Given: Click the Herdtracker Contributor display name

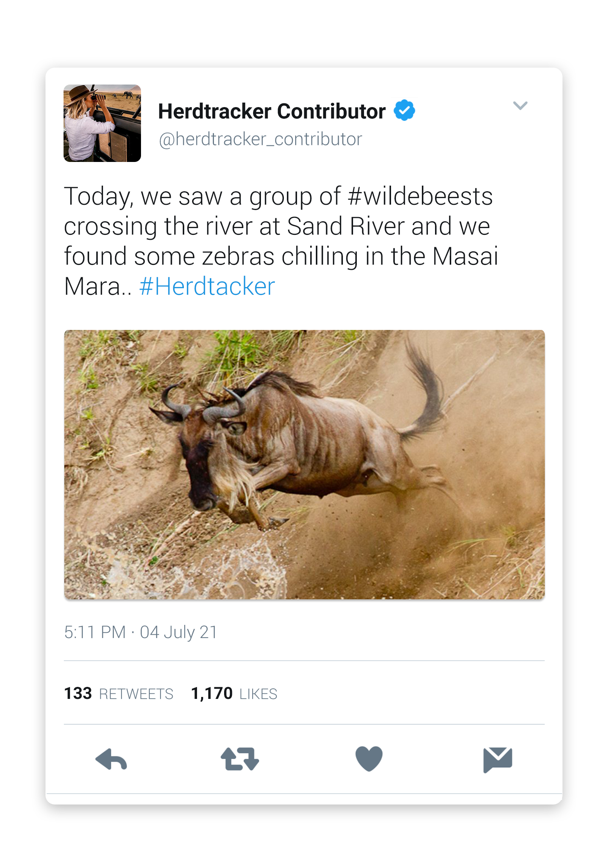Looking at the screenshot, I should pyautogui.click(x=271, y=111).
